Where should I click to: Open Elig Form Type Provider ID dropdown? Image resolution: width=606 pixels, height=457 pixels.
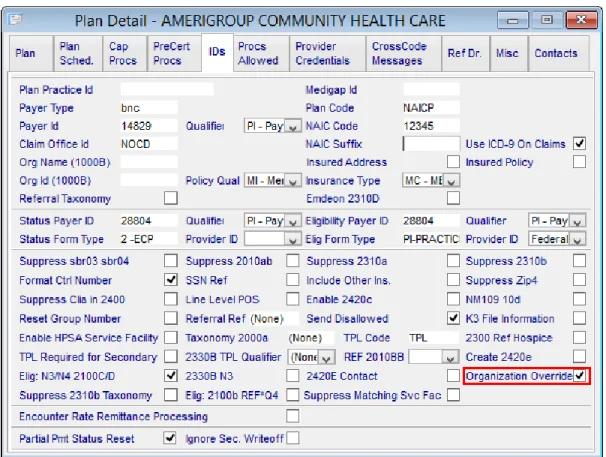pos(557,239)
